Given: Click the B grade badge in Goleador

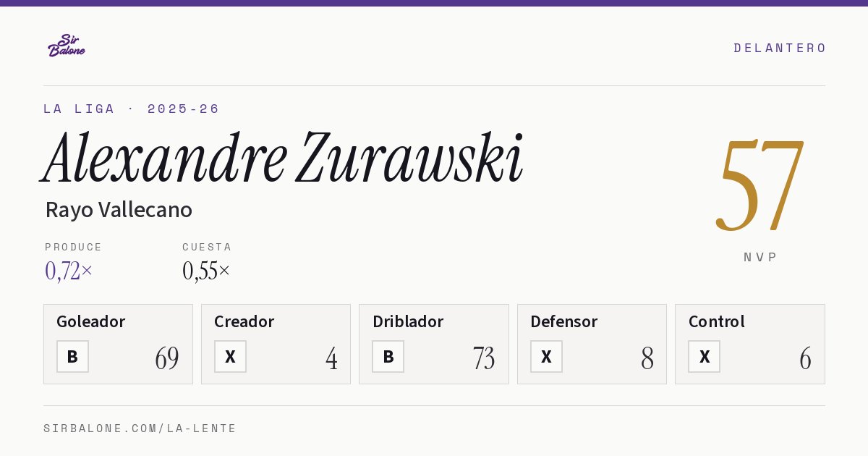Looking at the screenshot, I should click(72, 356).
